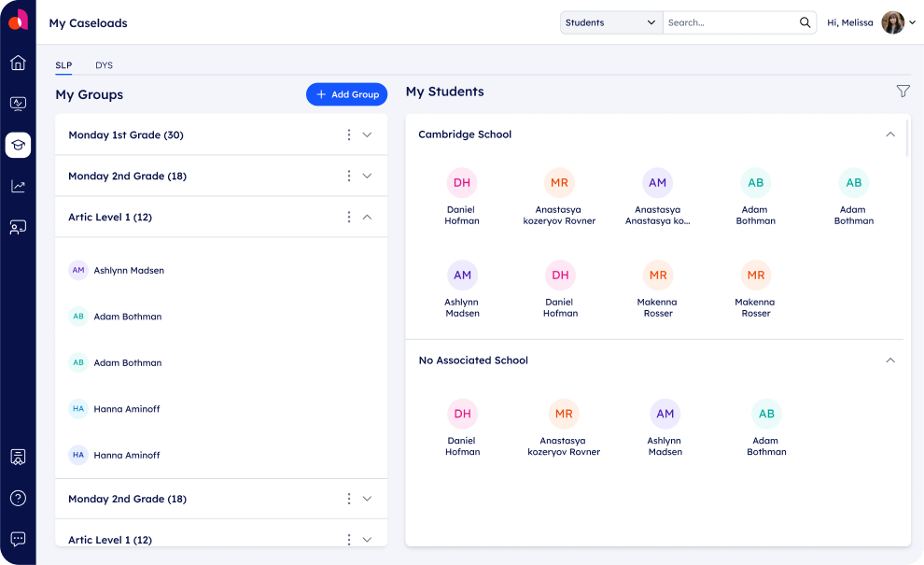Click Melissa's profile avatar
Viewport: 924px width, 565px height.
(x=893, y=22)
